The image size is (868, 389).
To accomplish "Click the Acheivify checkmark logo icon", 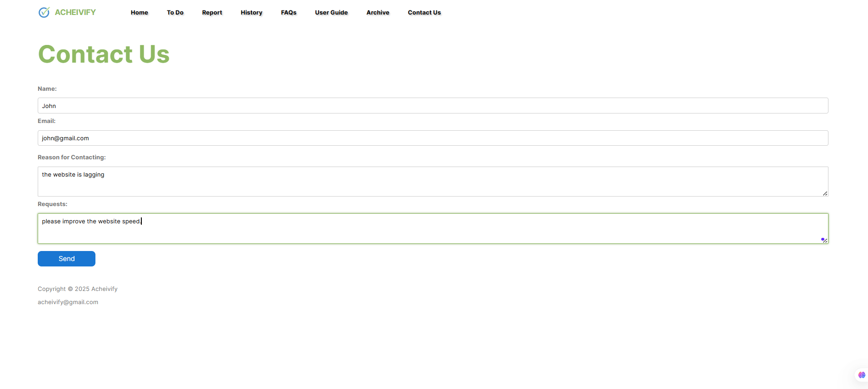I will pyautogui.click(x=44, y=12).
